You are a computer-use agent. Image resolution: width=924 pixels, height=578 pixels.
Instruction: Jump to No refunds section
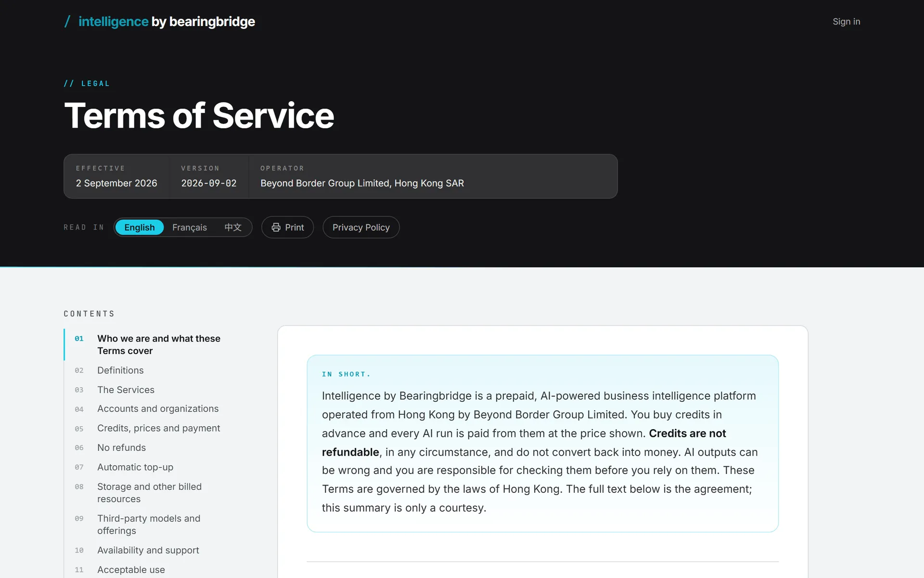point(121,447)
